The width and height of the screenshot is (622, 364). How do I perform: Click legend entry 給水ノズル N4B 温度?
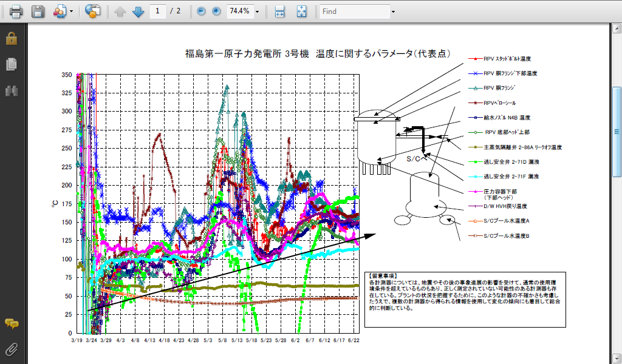tap(507, 118)
